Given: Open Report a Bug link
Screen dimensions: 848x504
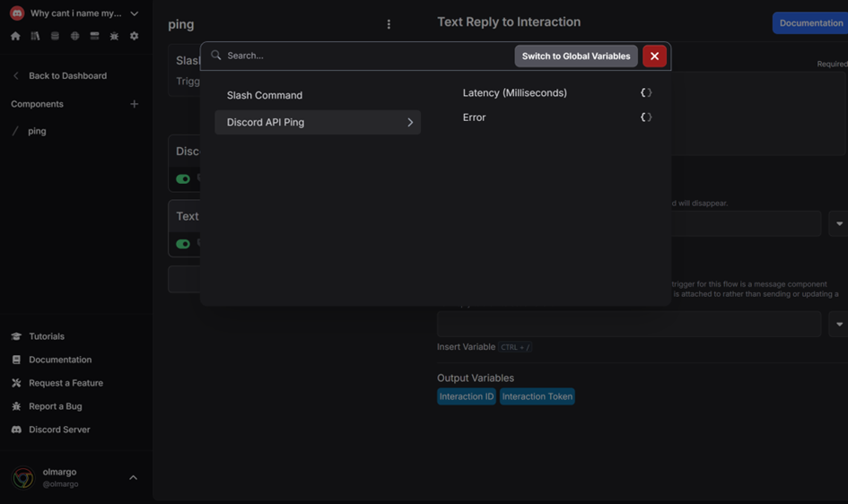Looking at the screenshot, I should (55, 405).
